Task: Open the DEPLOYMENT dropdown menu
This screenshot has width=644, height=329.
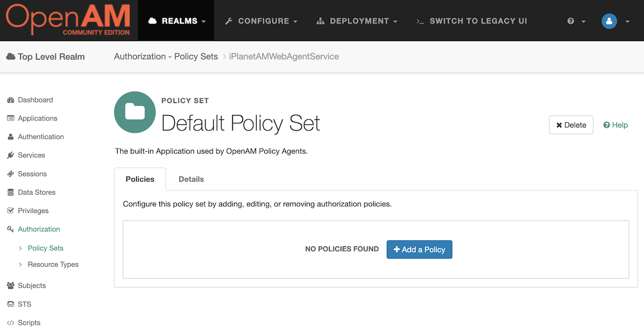Action: 357,20
